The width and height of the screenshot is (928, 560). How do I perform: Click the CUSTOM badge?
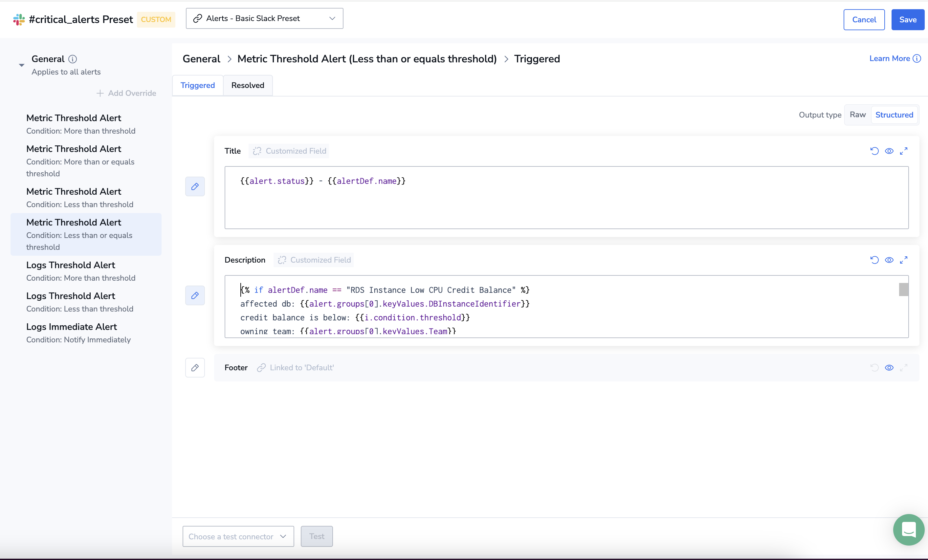[x=156, y=20]
